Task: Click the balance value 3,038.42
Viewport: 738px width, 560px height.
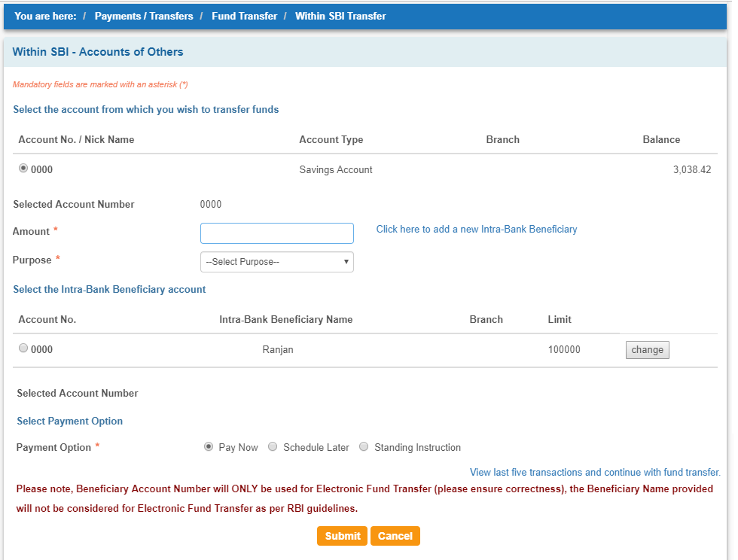Action: 692,169
